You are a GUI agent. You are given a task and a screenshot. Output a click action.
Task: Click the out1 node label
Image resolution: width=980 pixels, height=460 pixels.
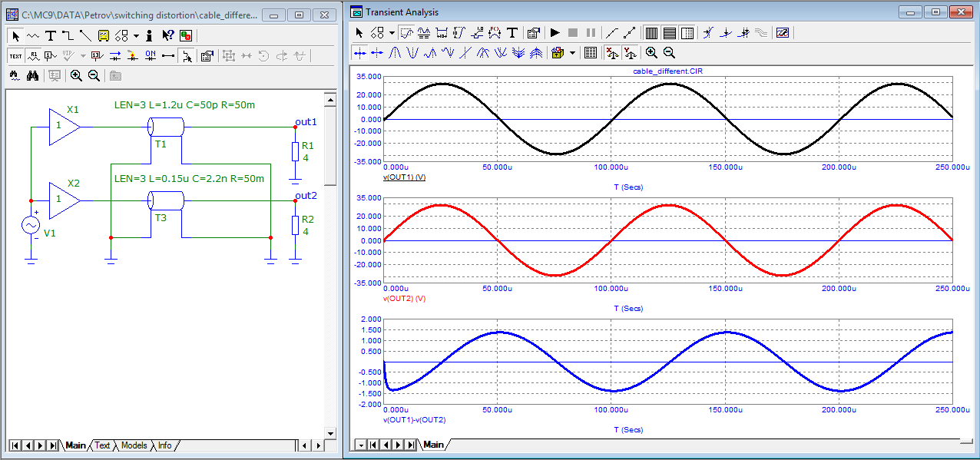pyautogui.click(x=306, y=122)
